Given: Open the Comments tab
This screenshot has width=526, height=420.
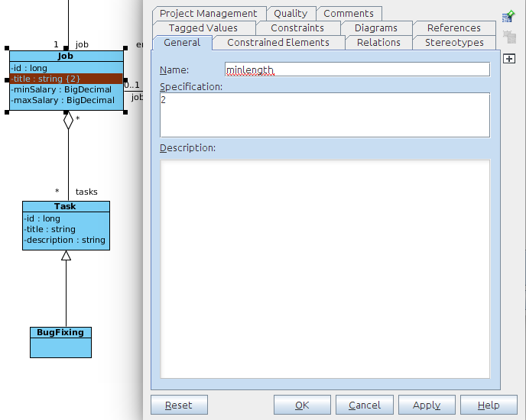Looking at the screenshot, I should (x=349, y=13).
